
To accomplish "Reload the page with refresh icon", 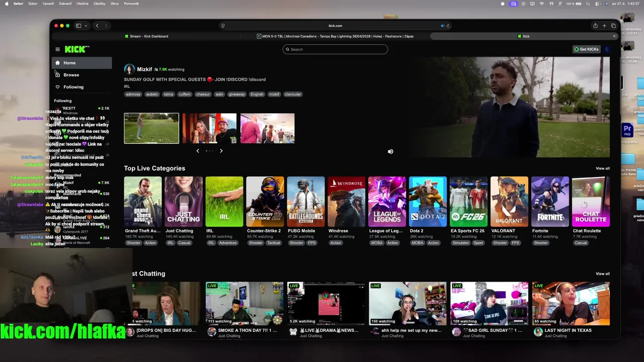I will pos(448,26).
